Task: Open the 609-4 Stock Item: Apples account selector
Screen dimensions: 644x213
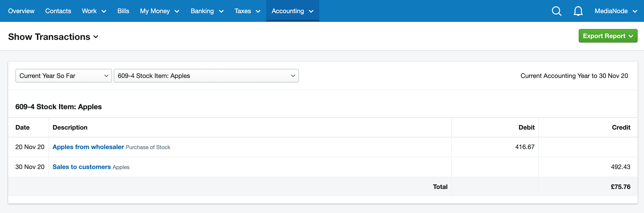Action: pyautogui.click(x=206, y=76)
